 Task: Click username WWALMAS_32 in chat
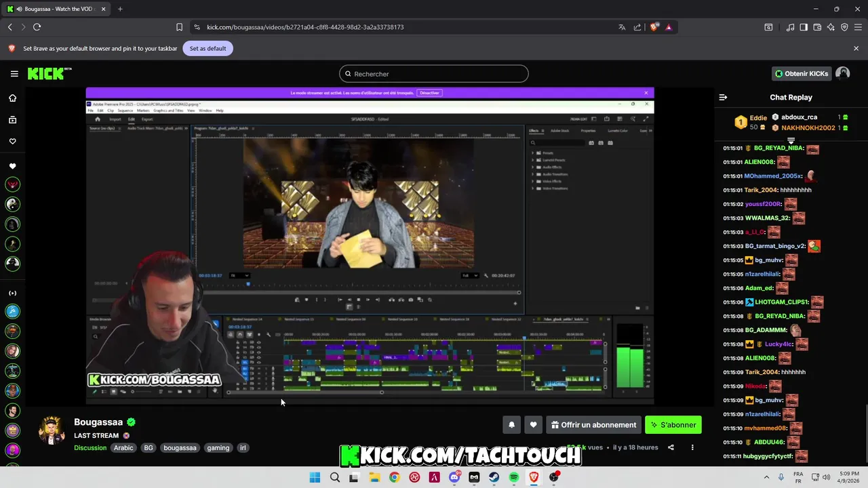coord(767,218)
